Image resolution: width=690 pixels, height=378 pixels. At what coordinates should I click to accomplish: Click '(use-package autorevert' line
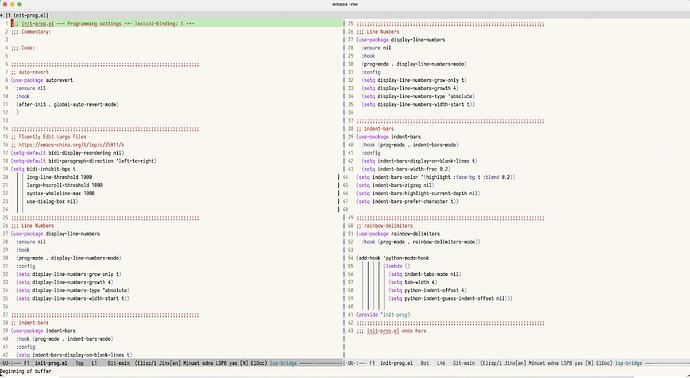click(42, 80)
